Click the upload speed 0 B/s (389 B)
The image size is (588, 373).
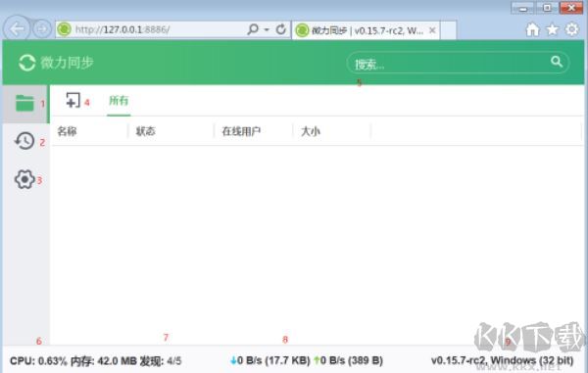pos(348,360)
